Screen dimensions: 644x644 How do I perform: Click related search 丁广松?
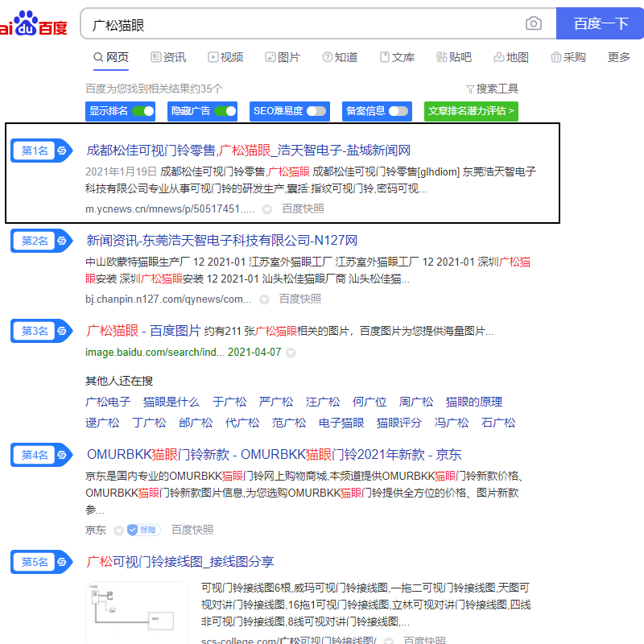point(149,423)
